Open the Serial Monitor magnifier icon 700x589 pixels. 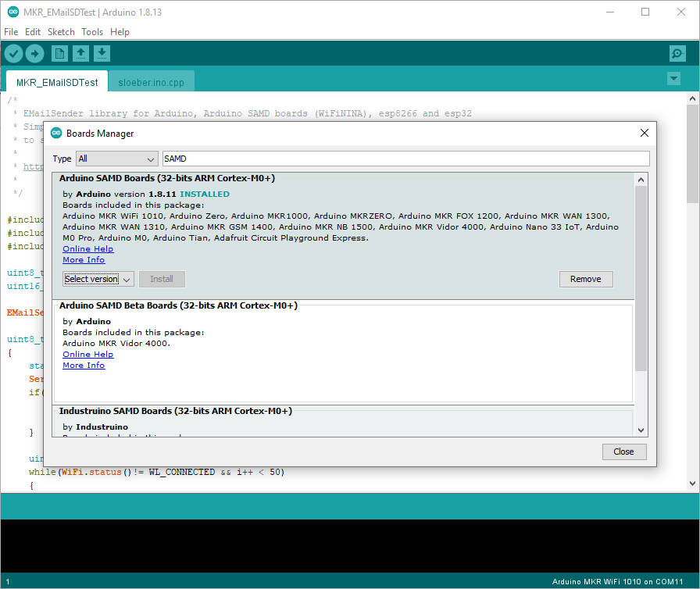point(677,54)
